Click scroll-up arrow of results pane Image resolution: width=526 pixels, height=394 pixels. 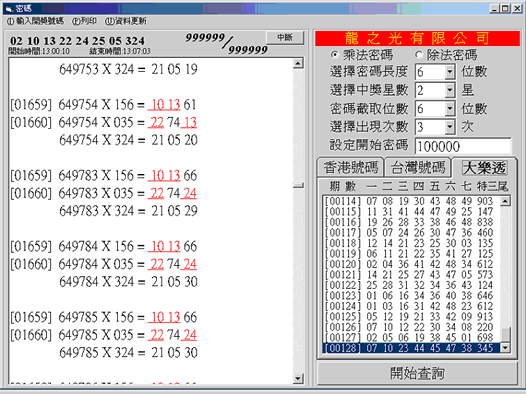pyautogui.click(x=298, y=63)
